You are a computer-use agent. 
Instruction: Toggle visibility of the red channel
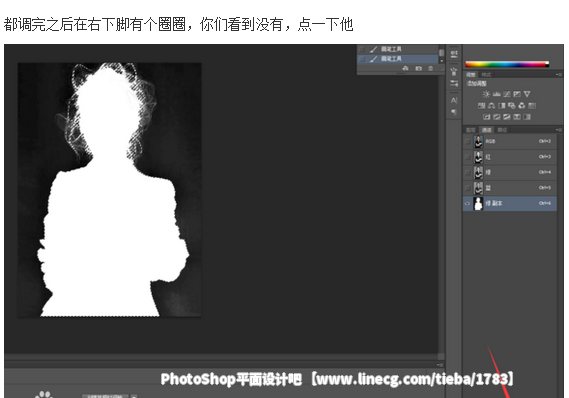coord(467,157)
